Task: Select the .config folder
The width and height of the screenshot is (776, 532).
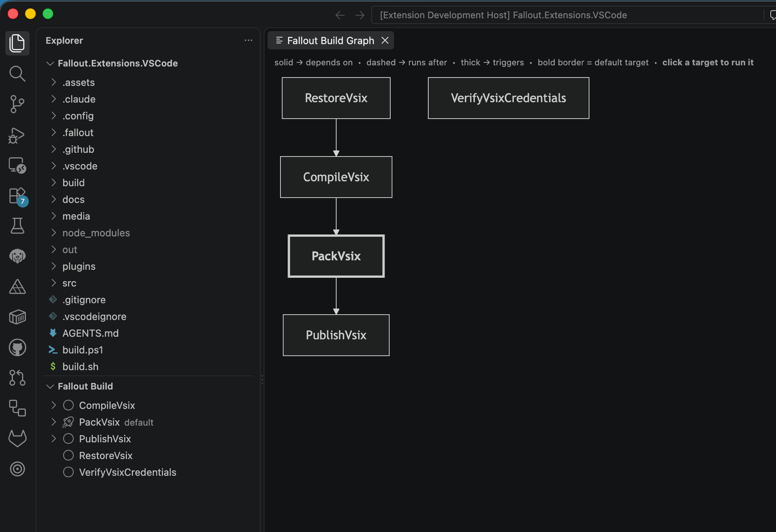Action: (147, 116)
